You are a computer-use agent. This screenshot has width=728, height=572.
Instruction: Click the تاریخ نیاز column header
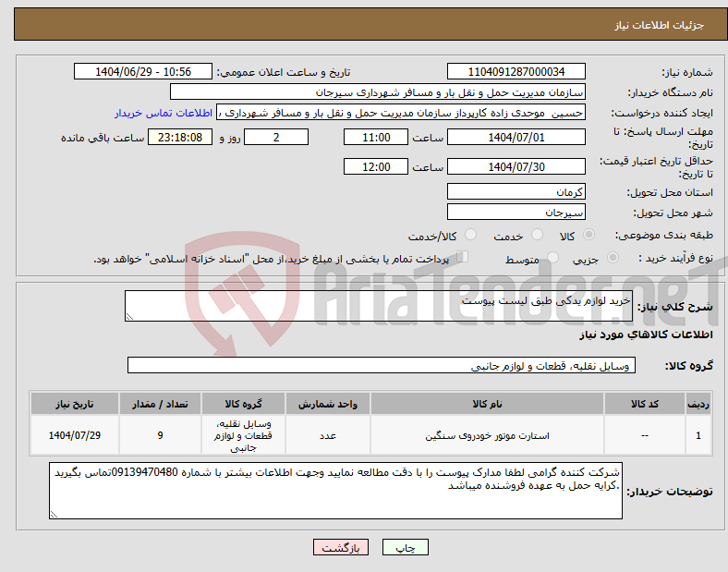tap(75, 404)
